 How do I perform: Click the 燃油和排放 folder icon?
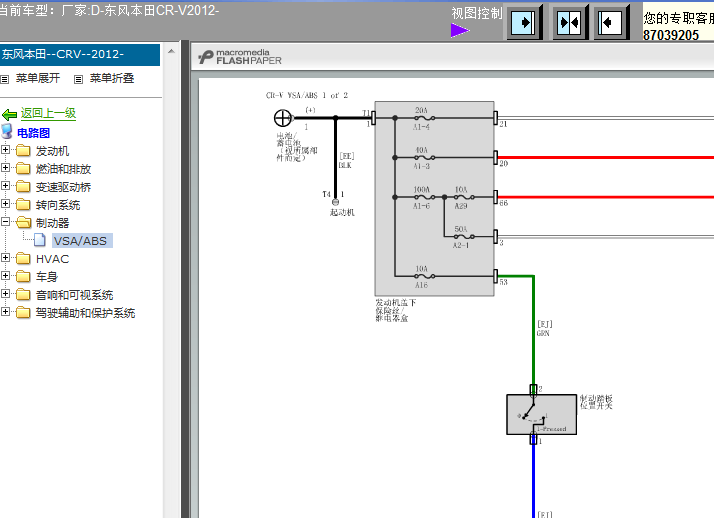[23, 168]
